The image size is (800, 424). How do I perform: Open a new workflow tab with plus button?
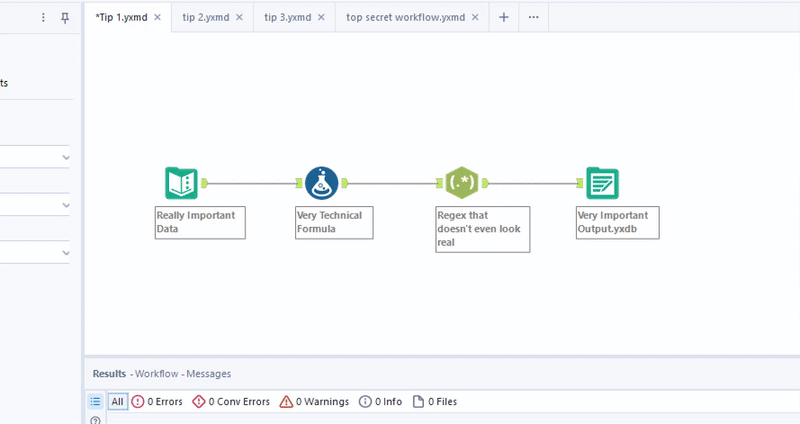(504, 17)
